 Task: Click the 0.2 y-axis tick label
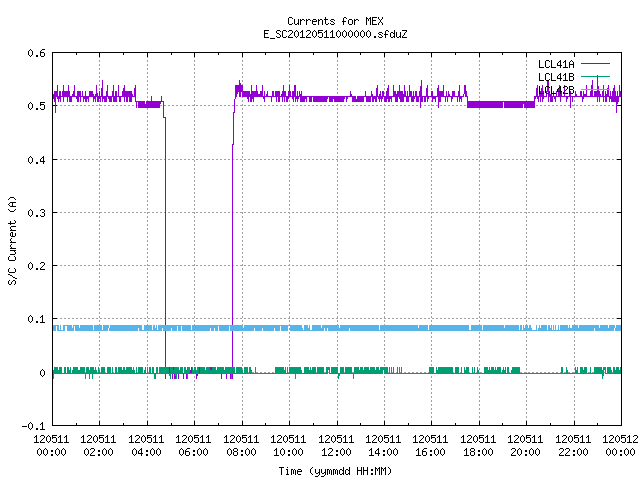click(x=36, y=266)
